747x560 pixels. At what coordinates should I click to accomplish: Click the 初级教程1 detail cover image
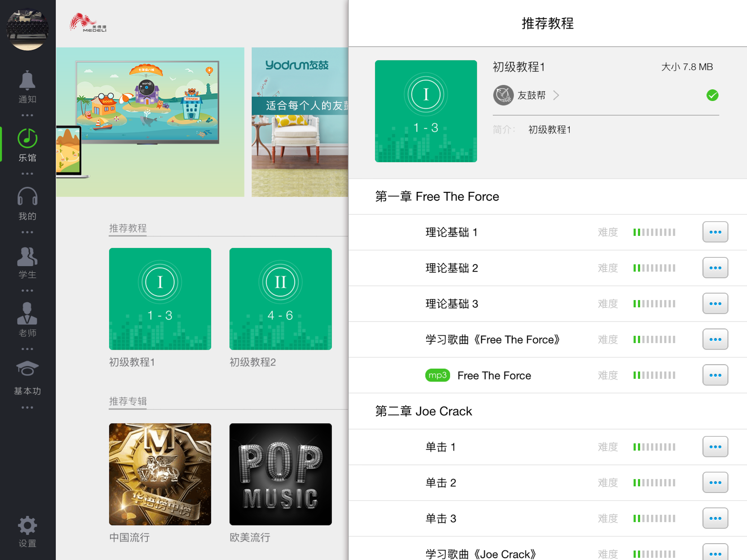point(426,111)
